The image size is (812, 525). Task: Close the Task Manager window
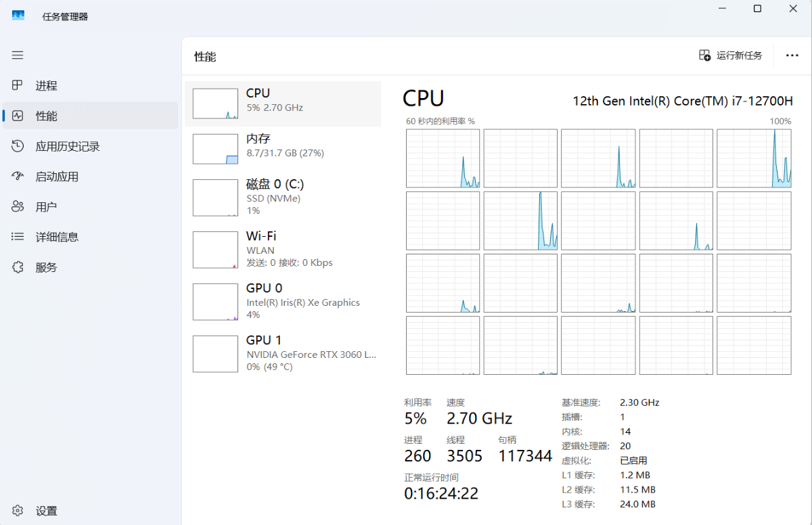pos(794,9)
